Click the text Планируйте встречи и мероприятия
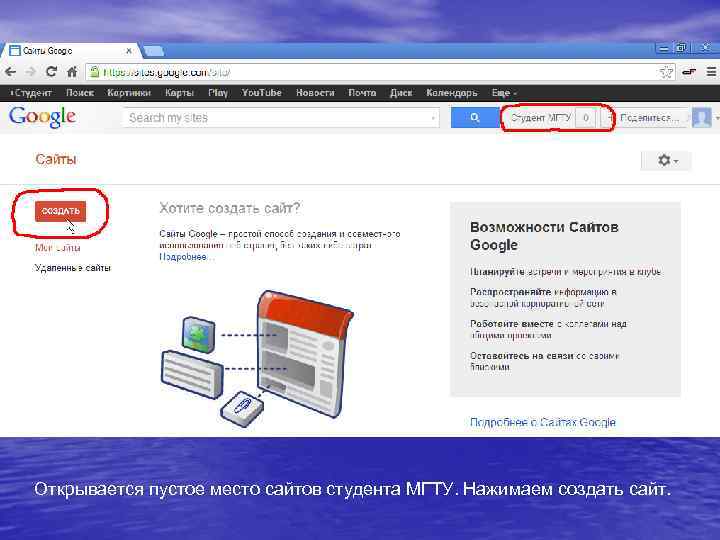The image size is (720, 540). click(x=565, y=272)
